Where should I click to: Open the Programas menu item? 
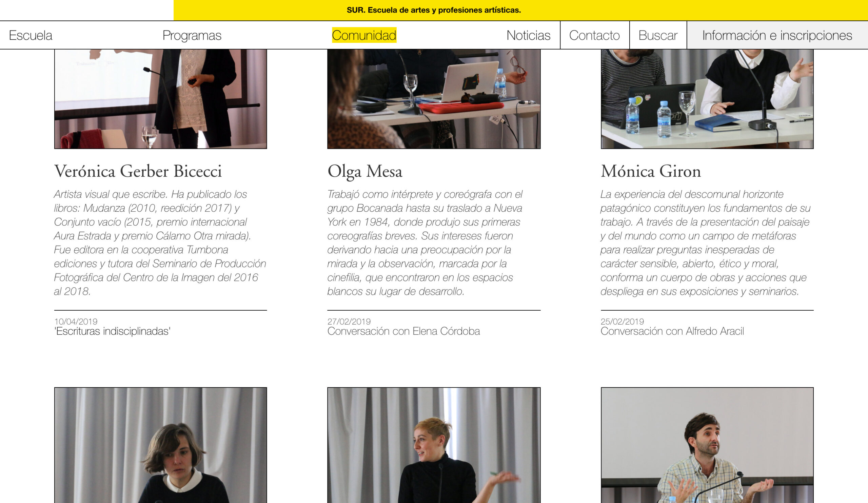pyautogui.click(x=192, y=35)
